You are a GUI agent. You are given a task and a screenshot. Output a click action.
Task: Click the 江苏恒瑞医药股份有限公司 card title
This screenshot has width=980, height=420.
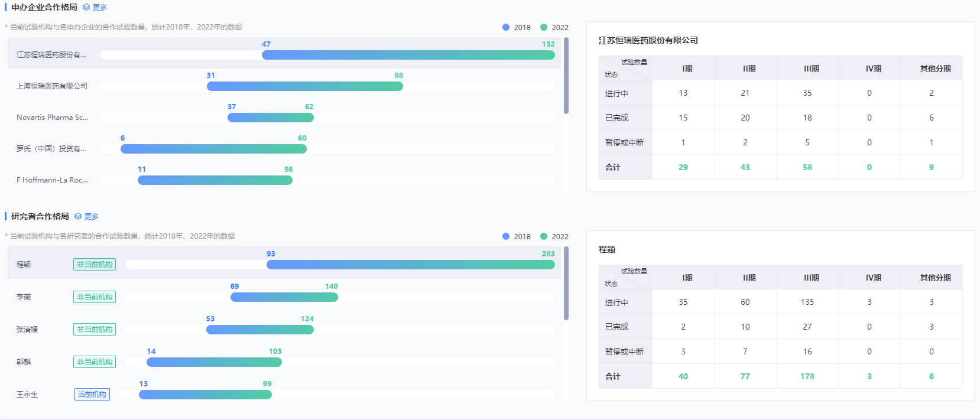click(x=648, y=40)
